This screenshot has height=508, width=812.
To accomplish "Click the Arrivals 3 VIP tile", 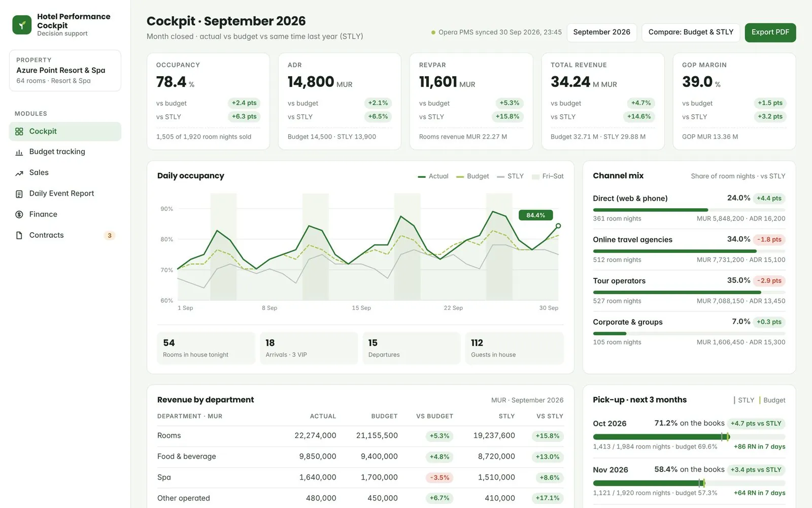I will pos(309,348).
